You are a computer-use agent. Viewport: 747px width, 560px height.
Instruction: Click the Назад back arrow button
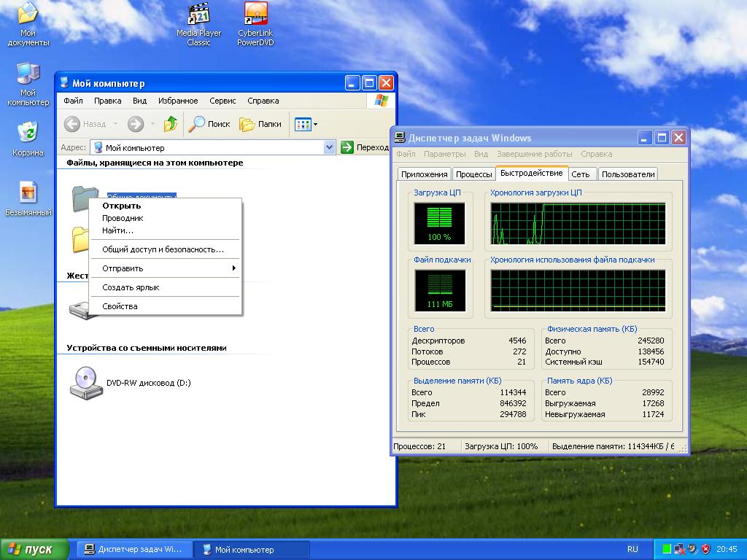(85, 124)
